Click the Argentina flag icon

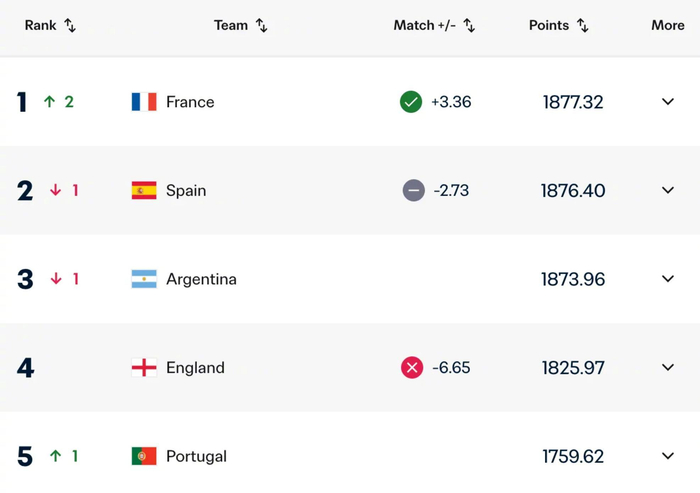pos(144,279)
